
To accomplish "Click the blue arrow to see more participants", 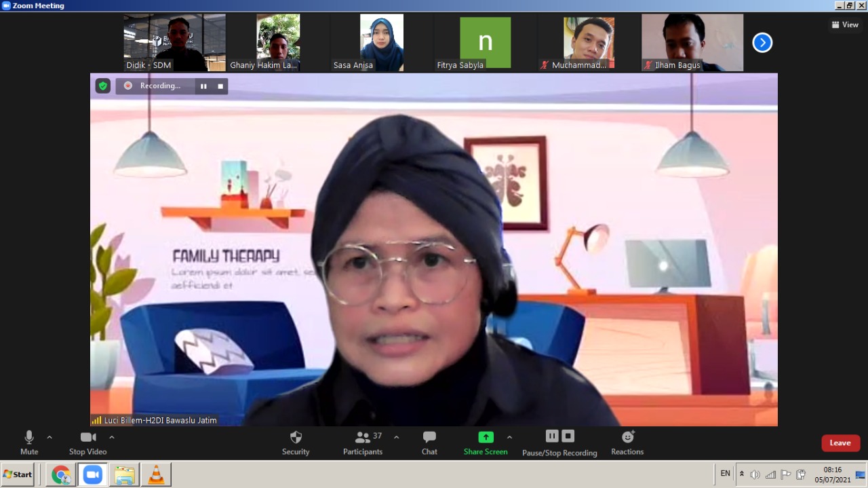I will (762, 42).
